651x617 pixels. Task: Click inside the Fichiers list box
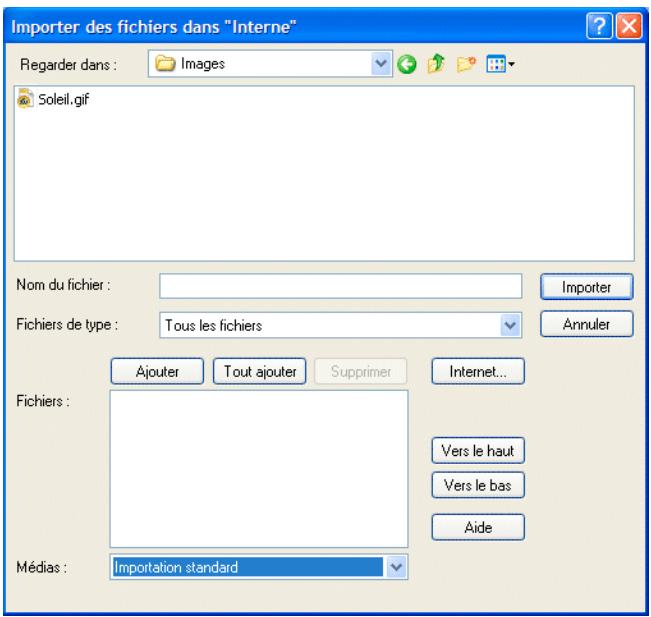tap(259, 469)
